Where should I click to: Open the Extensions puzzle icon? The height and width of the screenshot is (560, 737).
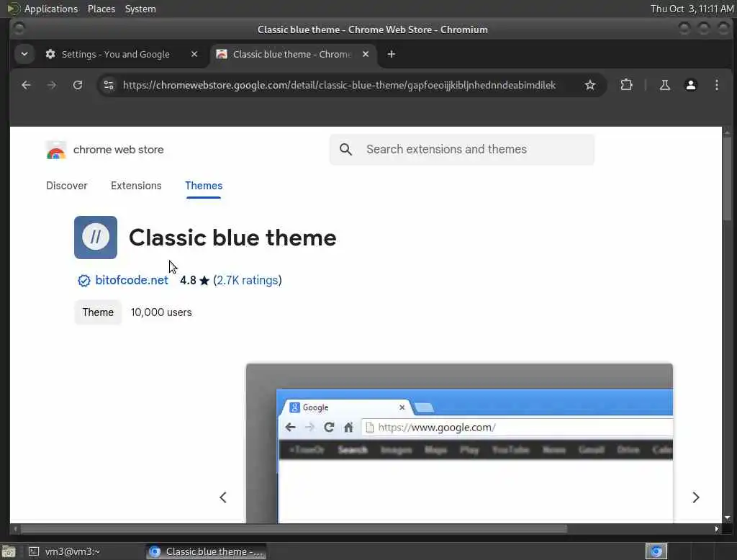coord(626,85)
